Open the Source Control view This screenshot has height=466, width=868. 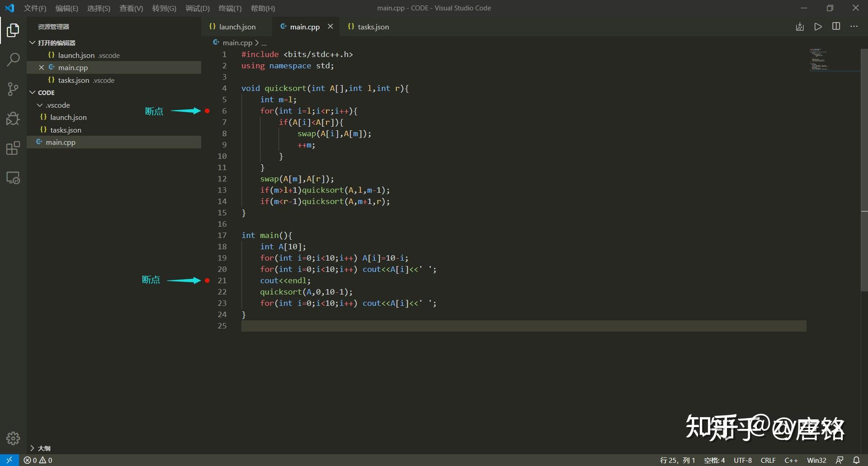coord(13,89)
